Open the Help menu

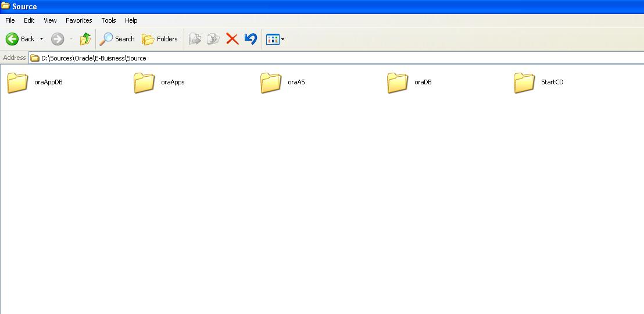(131, 20)
